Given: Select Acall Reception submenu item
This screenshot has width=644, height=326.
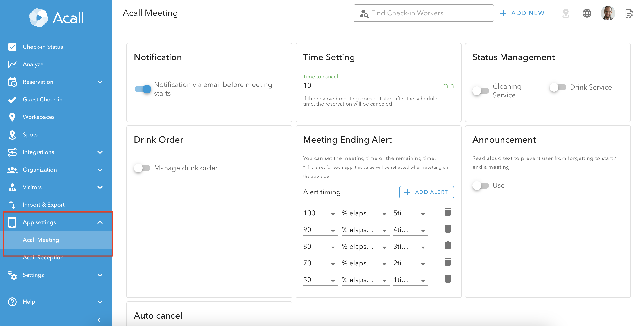Looking at the screenshot, I should 56,258.
